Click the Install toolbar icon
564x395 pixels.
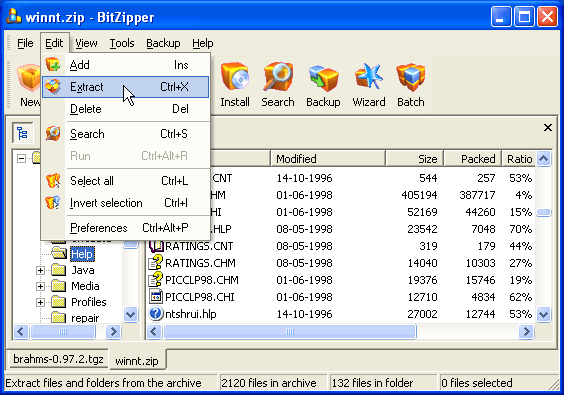click(x=235, y=76)
